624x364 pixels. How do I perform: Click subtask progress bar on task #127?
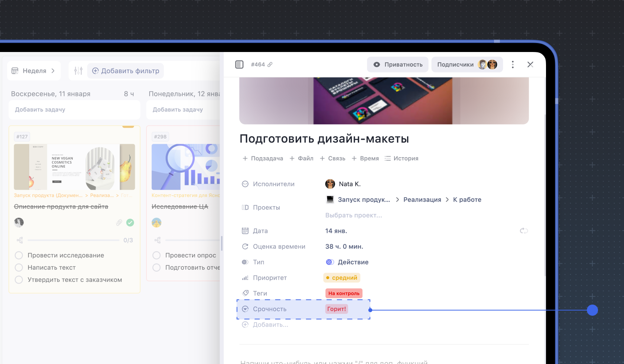[74, 240]
